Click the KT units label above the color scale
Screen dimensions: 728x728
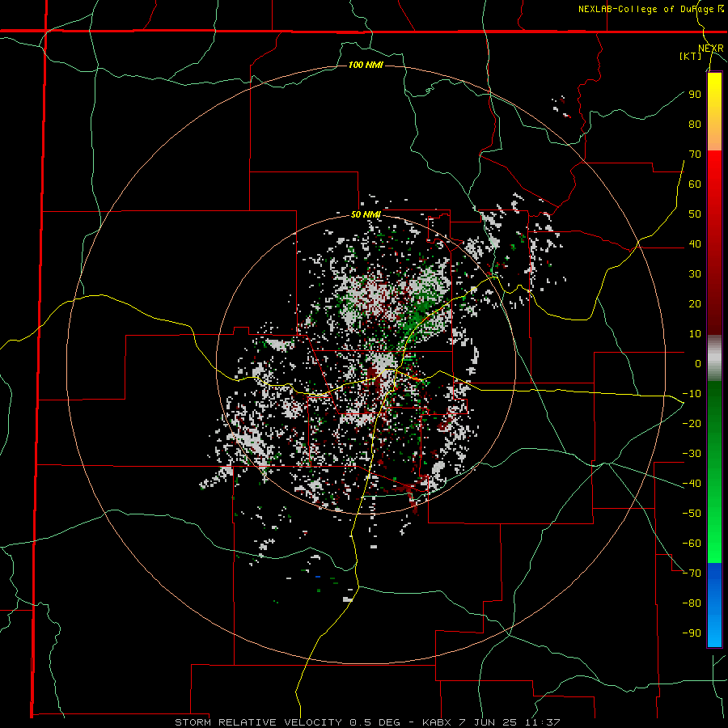[x=691, y=56]
